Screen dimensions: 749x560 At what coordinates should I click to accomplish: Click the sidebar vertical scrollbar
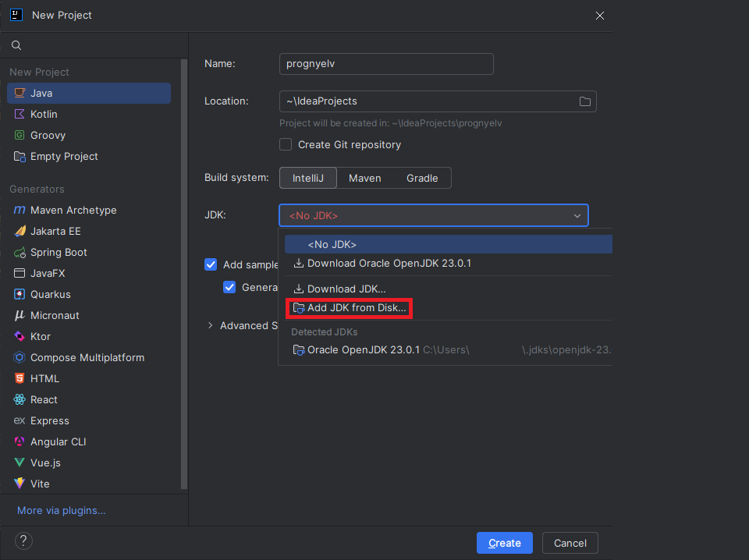pyautogui.click(x=184, y=274)
